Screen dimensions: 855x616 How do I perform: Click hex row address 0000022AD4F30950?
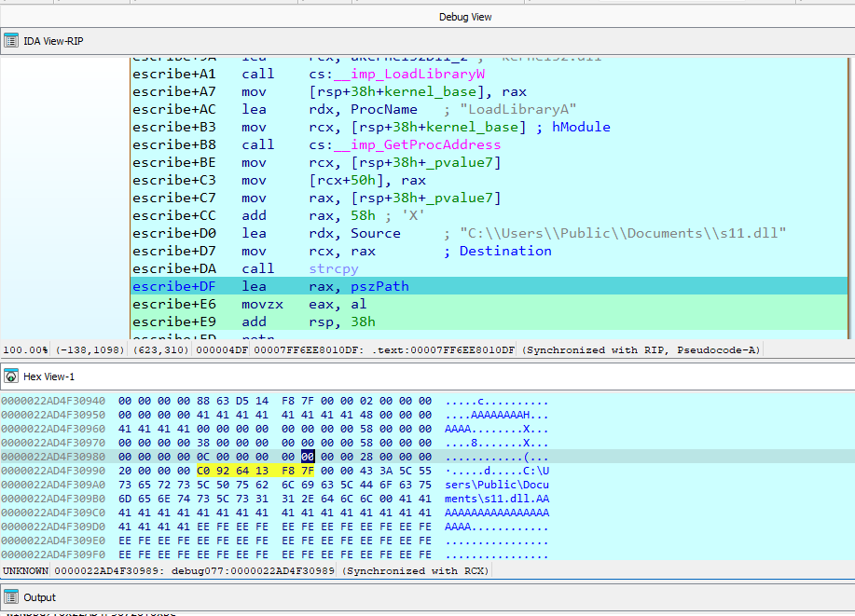coord(53,415)
